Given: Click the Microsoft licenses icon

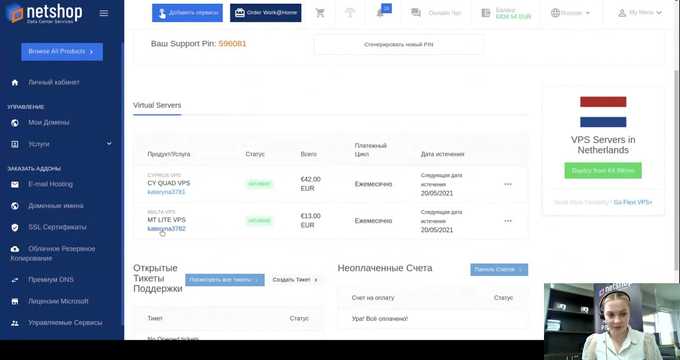Looking at the screenshot, I should pos(15,301).
